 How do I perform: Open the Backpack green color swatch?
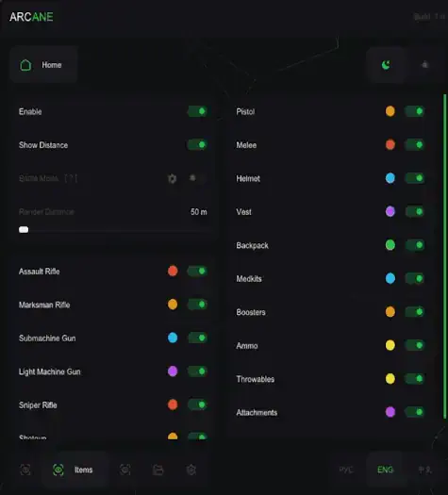pyautogui.click(x=390, y=245)
